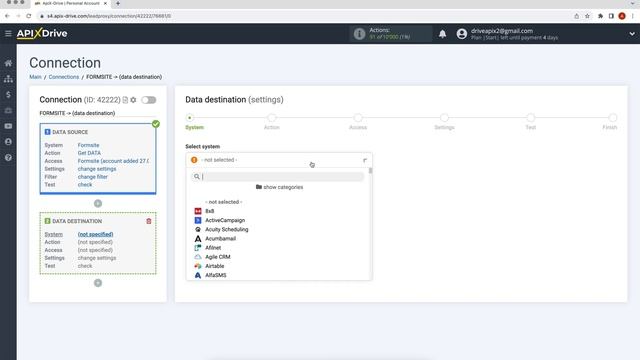This screenshot has width=640, height=360.
Task: Click the system search field
Action: (x=278, y=177)
